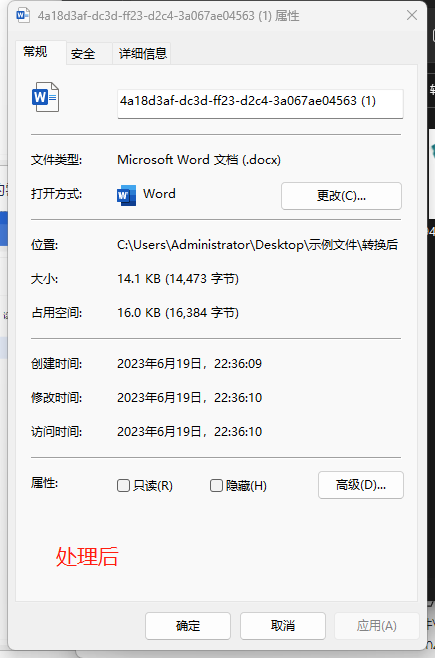Click the creation time 22:36:09 value

click(x=238, y=363)
